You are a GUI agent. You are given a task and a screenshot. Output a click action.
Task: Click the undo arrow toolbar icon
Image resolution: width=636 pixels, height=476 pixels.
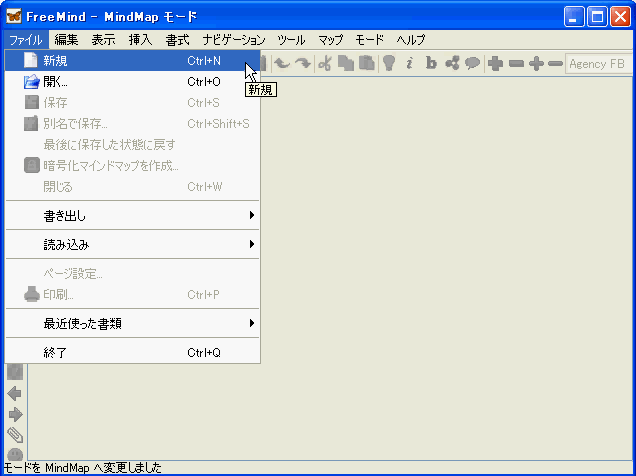tap(282, 64)
